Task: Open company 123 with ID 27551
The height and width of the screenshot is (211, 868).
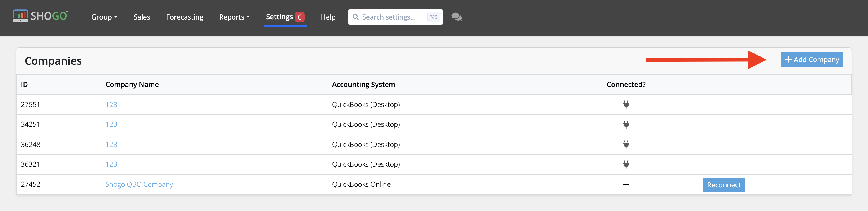Action: (x=111, y=105)
